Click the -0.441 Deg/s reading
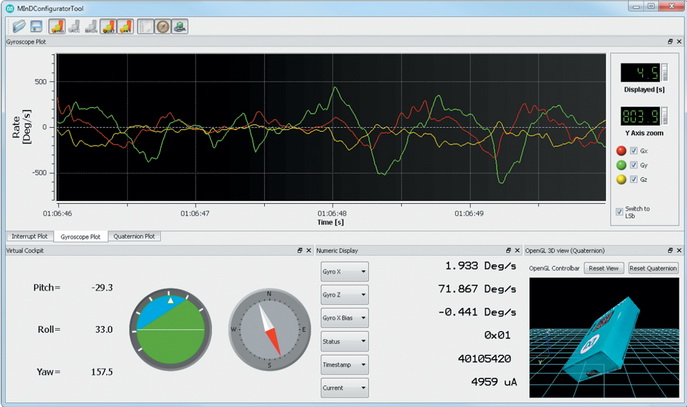Viewport: 687px width, 407px height. tap(477, 312)
